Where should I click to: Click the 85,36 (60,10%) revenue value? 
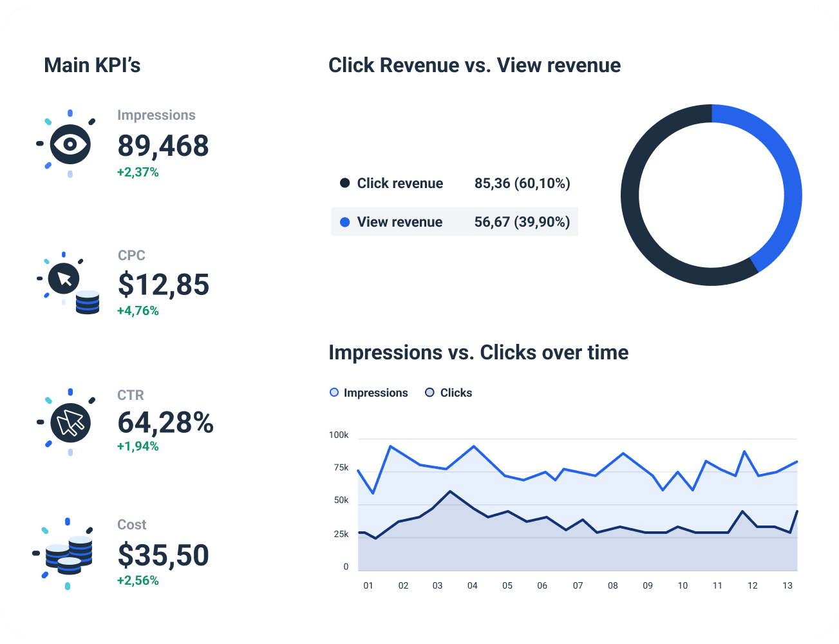pyautogui.click(x=522, y=183)
